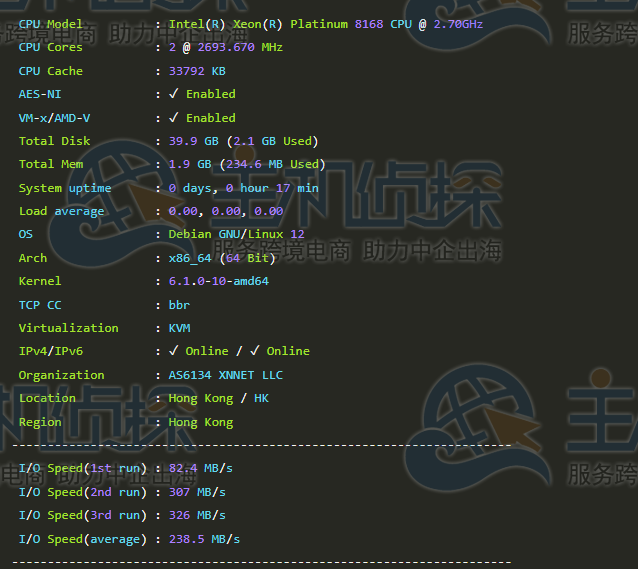Screen dimensions: 638x569
Task: Click the '82.4 MB/s' value
Action: click(x=201, y=468)
